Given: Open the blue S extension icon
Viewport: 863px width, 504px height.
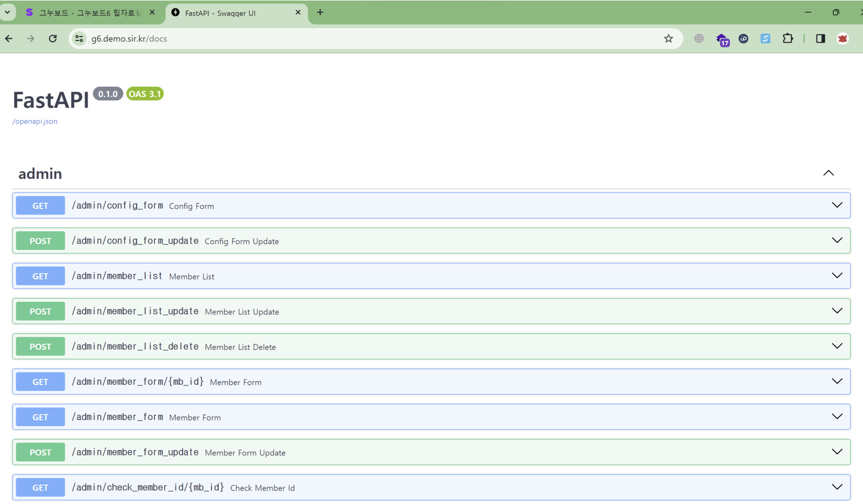Looking at the screenshot, I should click(765, 38).
